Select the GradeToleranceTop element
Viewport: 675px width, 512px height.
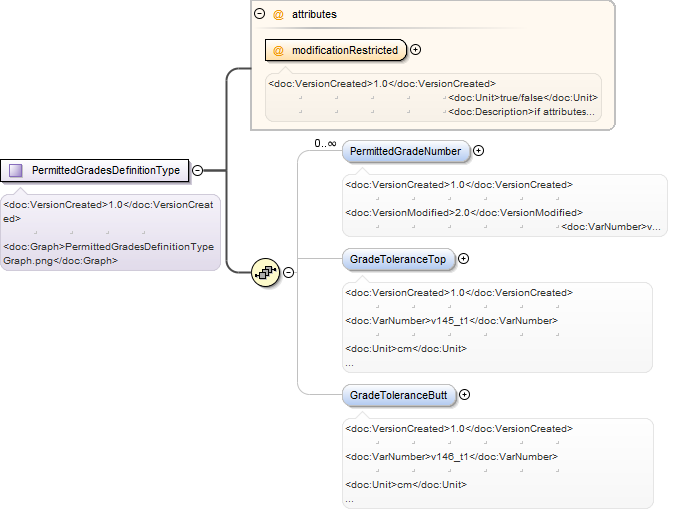coord(398,259)
